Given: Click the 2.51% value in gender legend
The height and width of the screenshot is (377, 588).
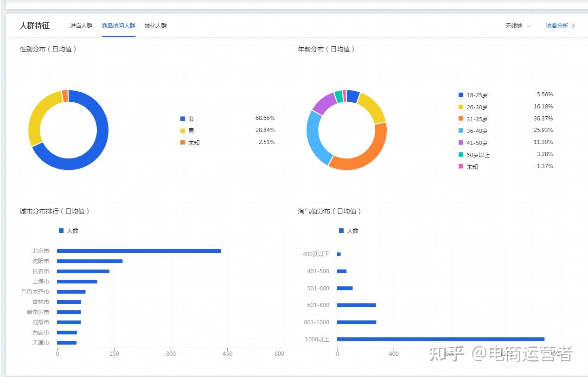Looking at the screenshot, I should (267, 142).
